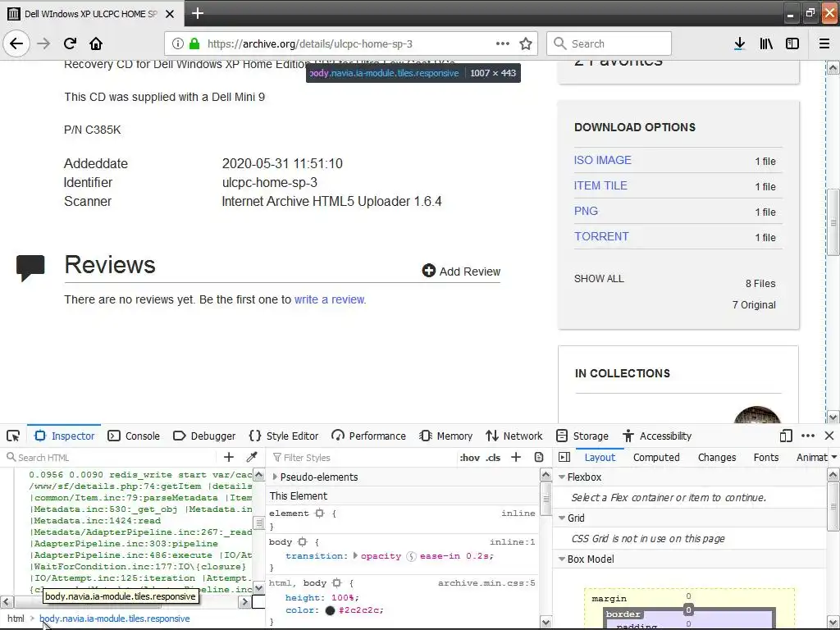Screen dimensions: 840x630
Task: Open a new tab with the plus button
Action: point(198,13)
